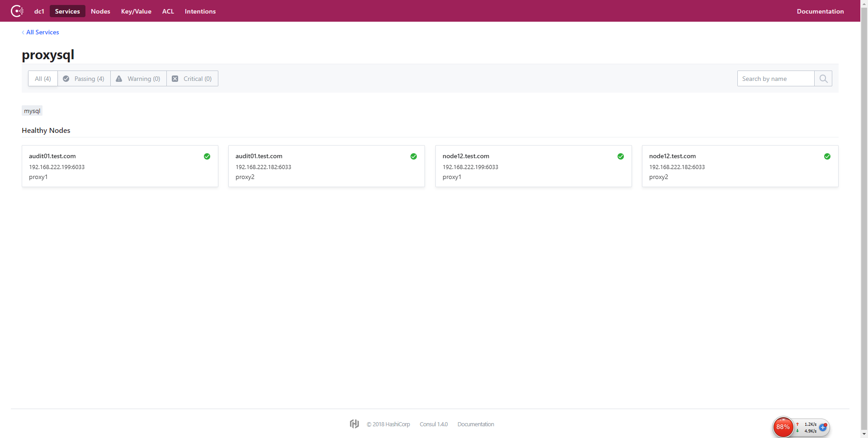The height and width of the screenshot is (438, 868).
Task: Click the Passing checkmark icon
Action: pos(66,79)
